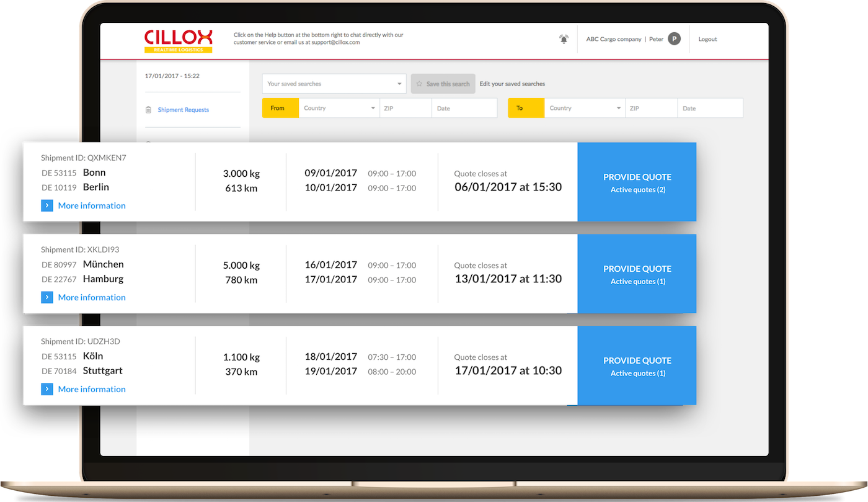868x502 pixels.
Task: Expand details arrow for shipment QXMKEN7
Action: 46,205
